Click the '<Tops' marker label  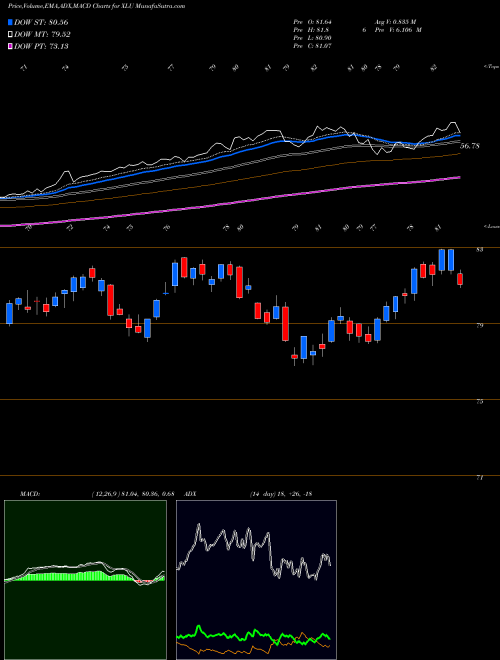click(491, 67)
